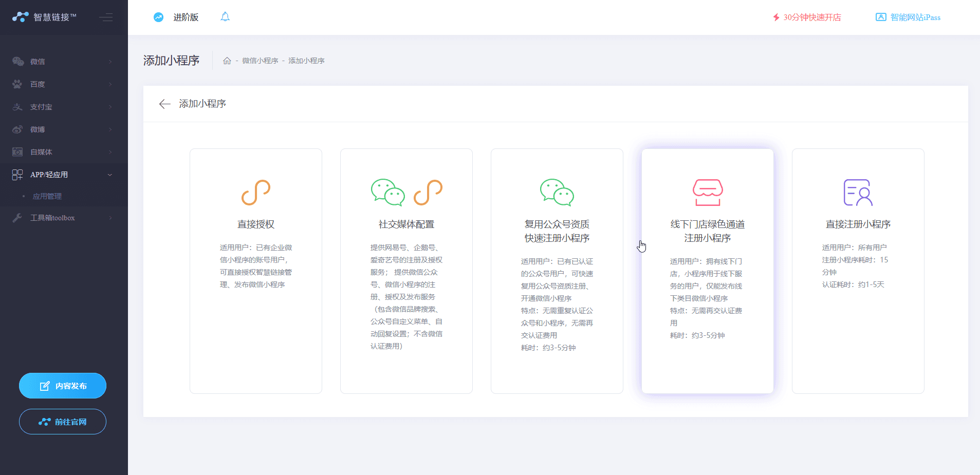
Task: Open the 微信 sidebar menu
Action: tap(64, 62)
